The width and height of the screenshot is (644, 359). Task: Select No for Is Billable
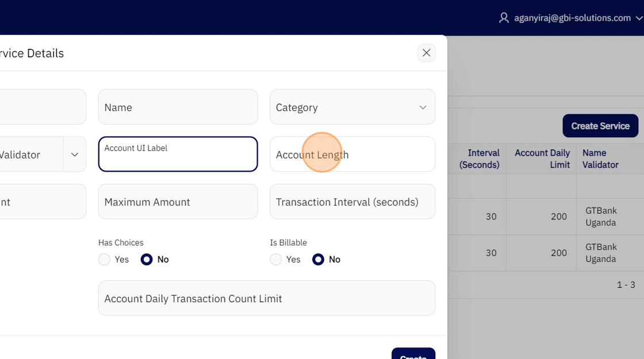318,260
